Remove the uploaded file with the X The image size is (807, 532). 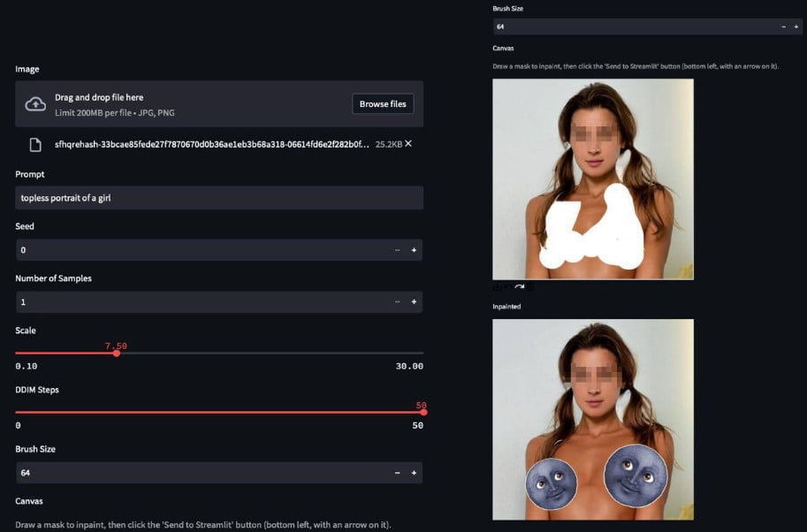(407, 143)
